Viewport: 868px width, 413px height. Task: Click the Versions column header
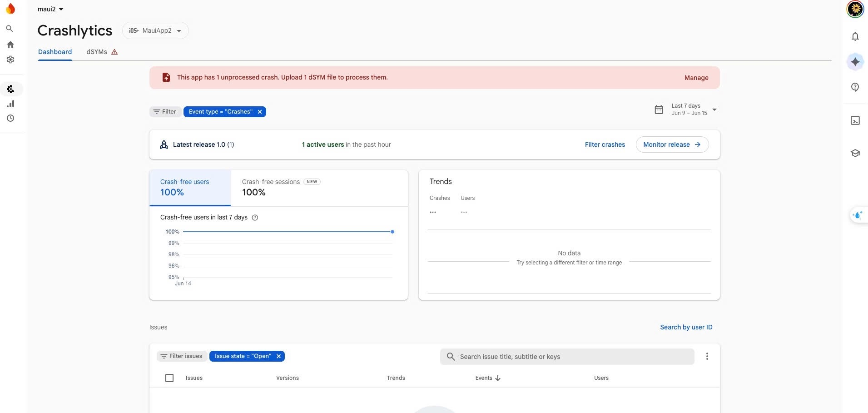[288, 378]
